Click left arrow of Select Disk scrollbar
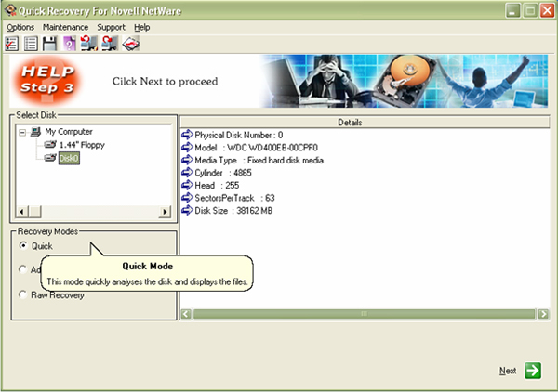The image size is (558, 392). click(x=21, y=212)
